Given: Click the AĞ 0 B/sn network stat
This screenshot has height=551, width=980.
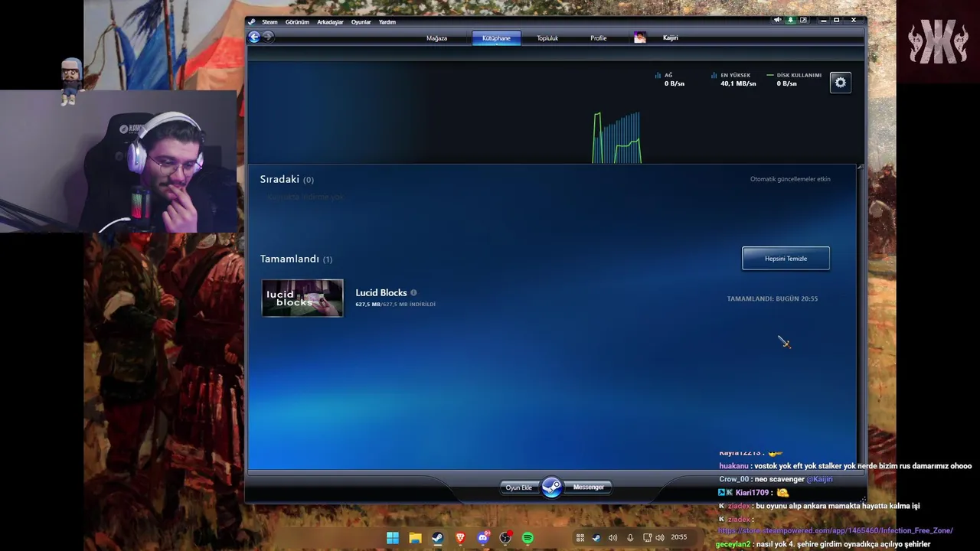Looking at the screenshot, I should coord(671,80).
